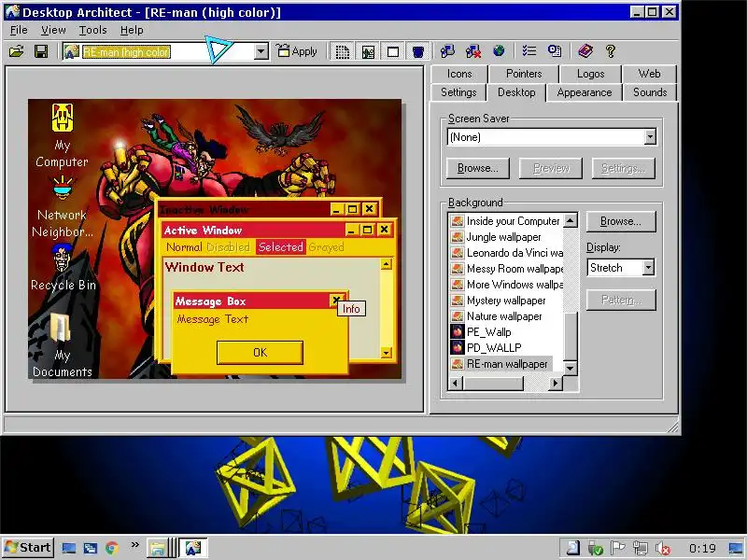Click the Start button

pos(29,548)
